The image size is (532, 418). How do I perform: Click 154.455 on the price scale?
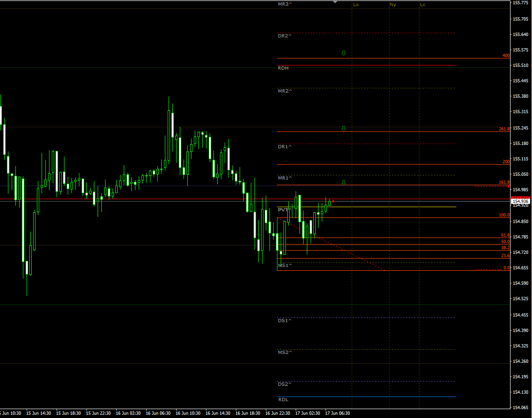pos(520,315)
